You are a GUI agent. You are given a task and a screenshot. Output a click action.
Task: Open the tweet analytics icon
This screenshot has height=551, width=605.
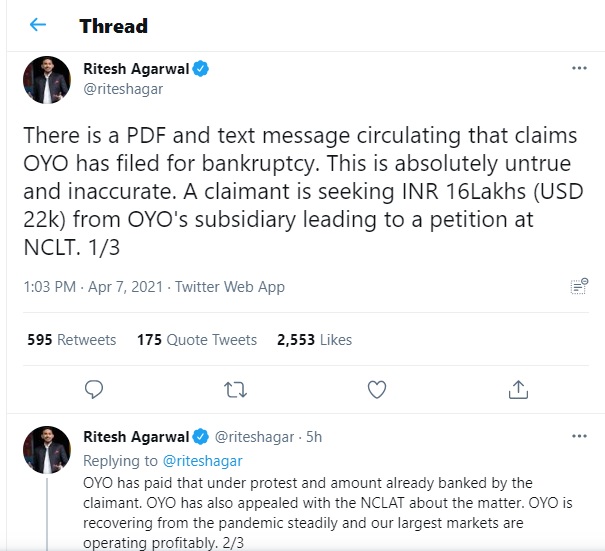coord(578,287)
